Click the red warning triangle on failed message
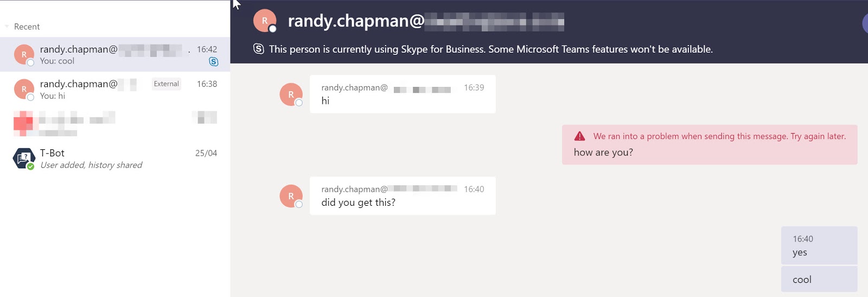This screenshot has height=297, width=868. pos(579,136)
